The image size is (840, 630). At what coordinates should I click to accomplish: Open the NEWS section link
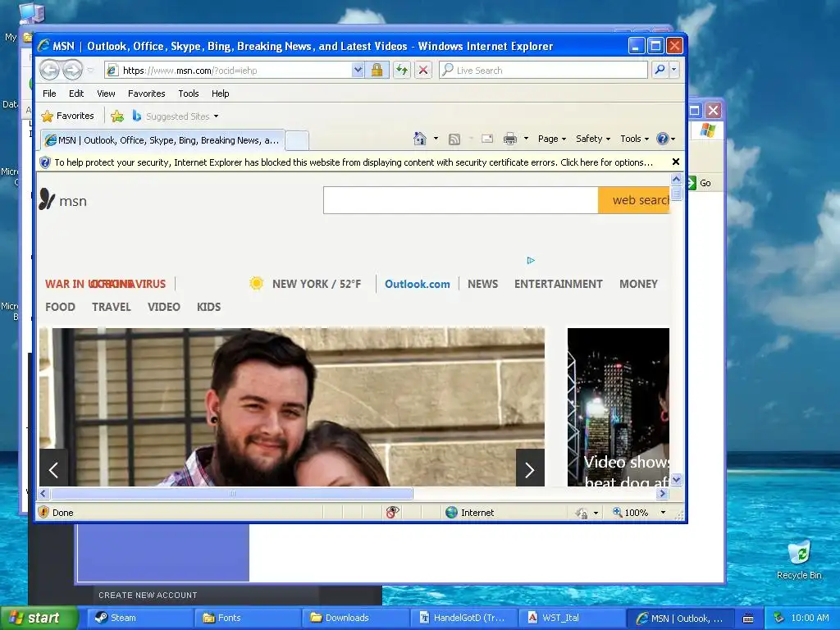tap(482, 284)
